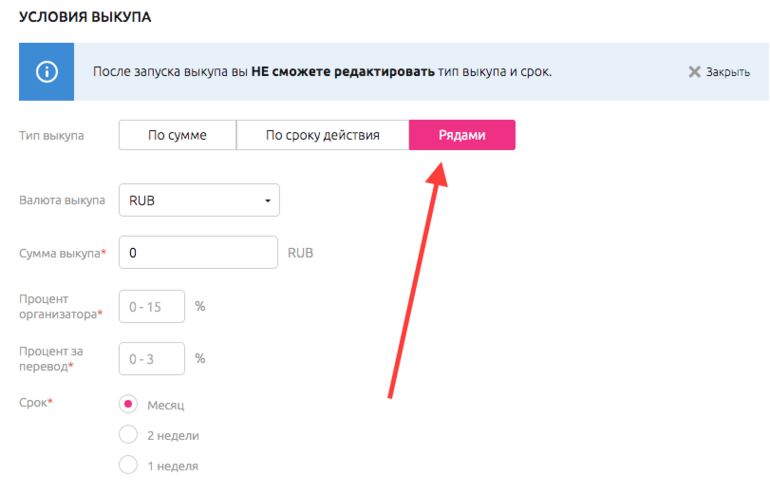770x495 pixels.
Task: Close the notice via Закрыть link
Action: click(x=727, y=72)
